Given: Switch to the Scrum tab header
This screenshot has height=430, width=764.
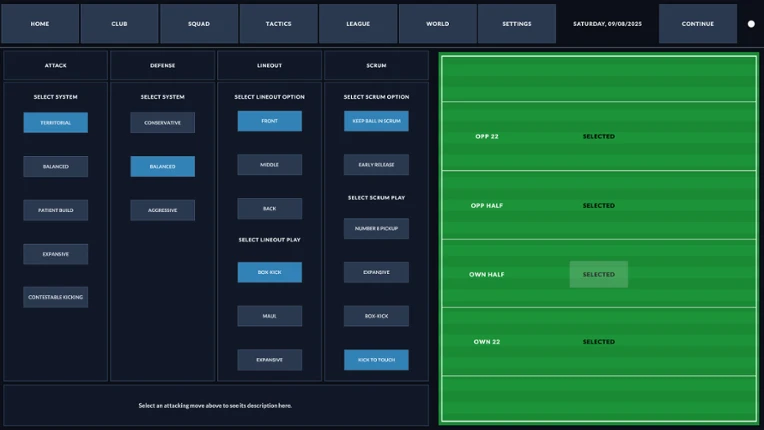Looking at the screenshot, I should (x=376, y=65).
